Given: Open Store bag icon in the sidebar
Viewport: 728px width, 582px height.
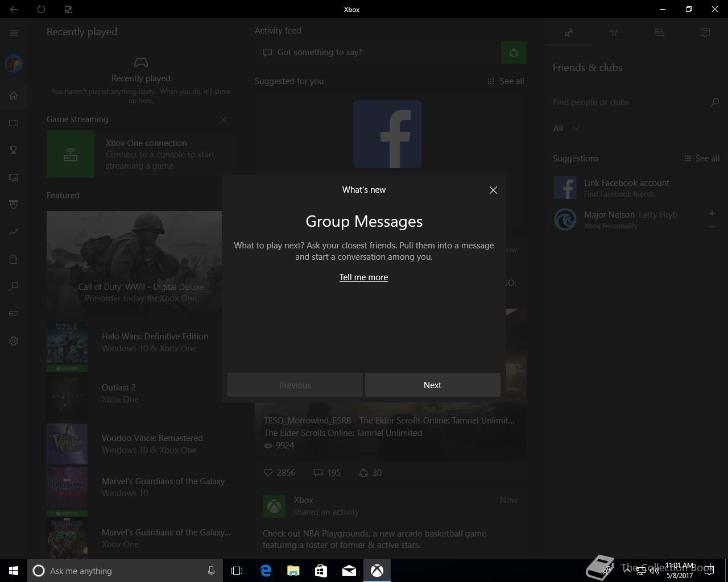Looking at the screenshot, I should [14, 259].
